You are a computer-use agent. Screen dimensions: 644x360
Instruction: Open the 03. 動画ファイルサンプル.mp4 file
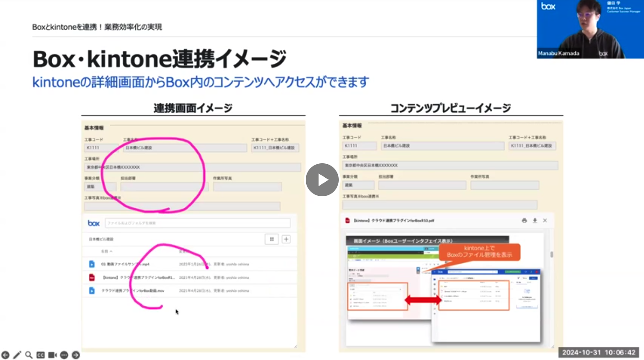pyautogui.click(x=125, y=264)
